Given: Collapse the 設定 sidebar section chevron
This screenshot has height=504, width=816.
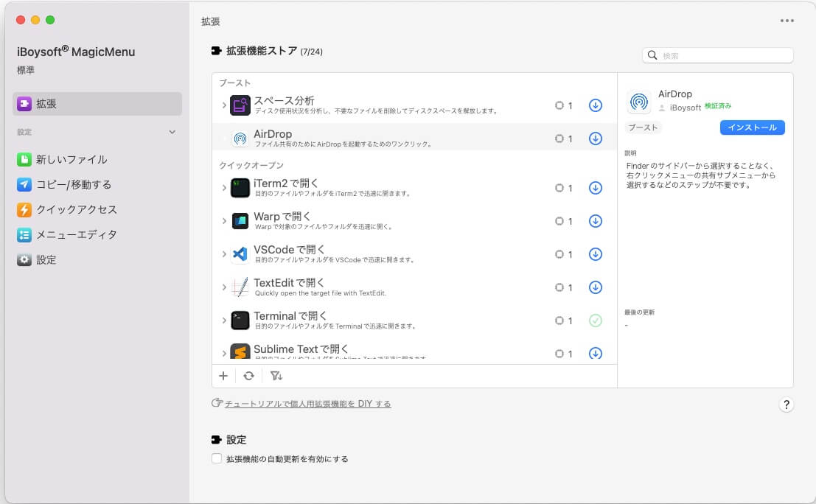Looking at the screenshot, I should 172,132.
